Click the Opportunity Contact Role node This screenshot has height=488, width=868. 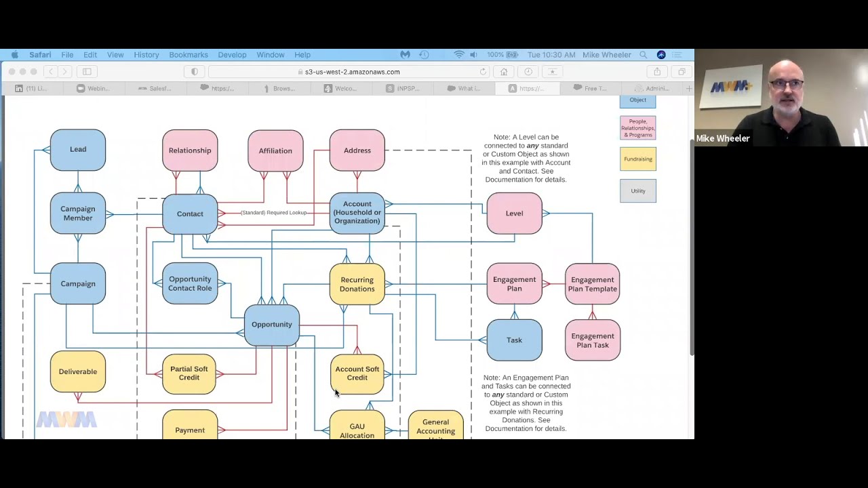pos(190,283)
